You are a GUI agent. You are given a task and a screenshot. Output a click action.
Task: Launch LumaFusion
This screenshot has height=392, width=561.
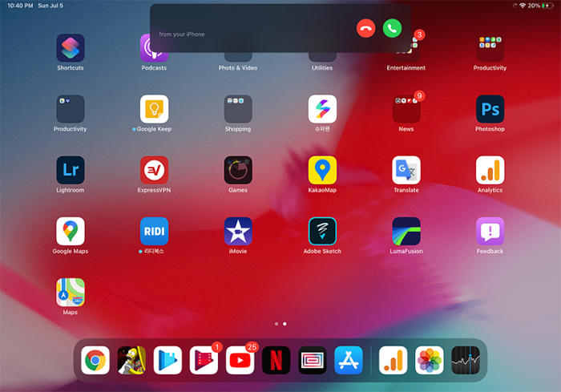click(x=406, y=231)
